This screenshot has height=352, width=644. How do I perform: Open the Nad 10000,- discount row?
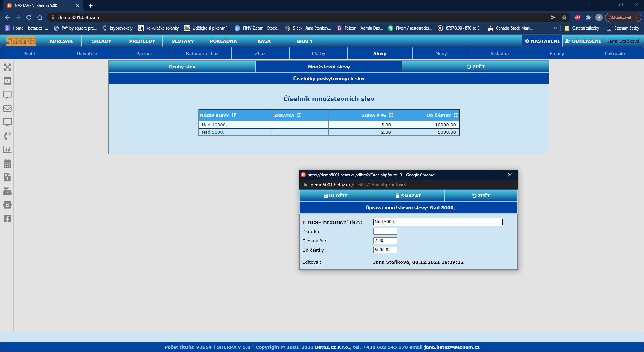[x=215, y=125]
